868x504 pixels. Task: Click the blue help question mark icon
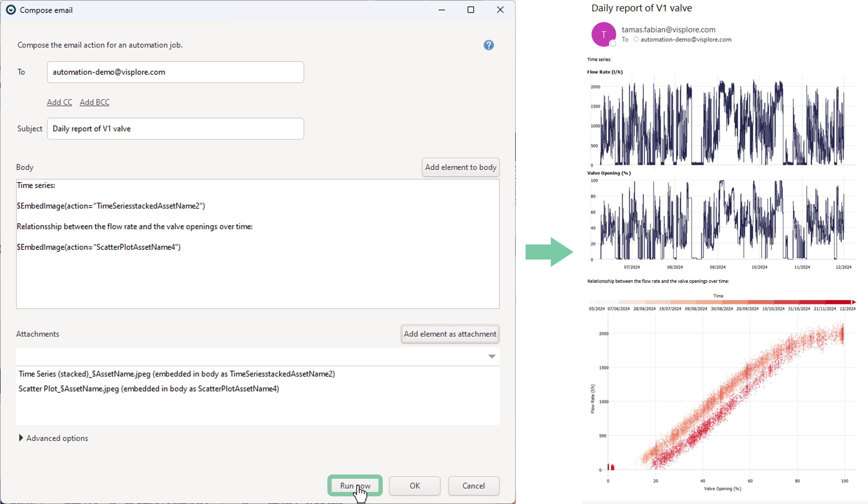(x=488, y=45)
